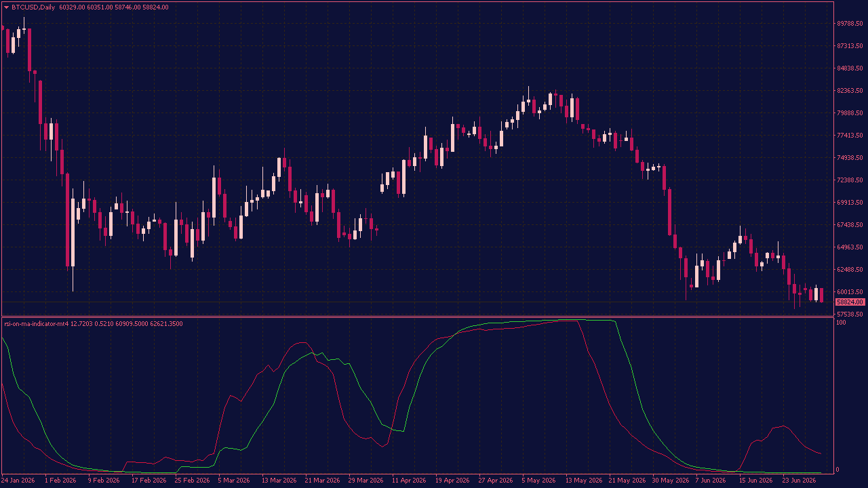Click the 29 Mar 2026 date label
The image size is (868, 488).
(x=366, y=481)
